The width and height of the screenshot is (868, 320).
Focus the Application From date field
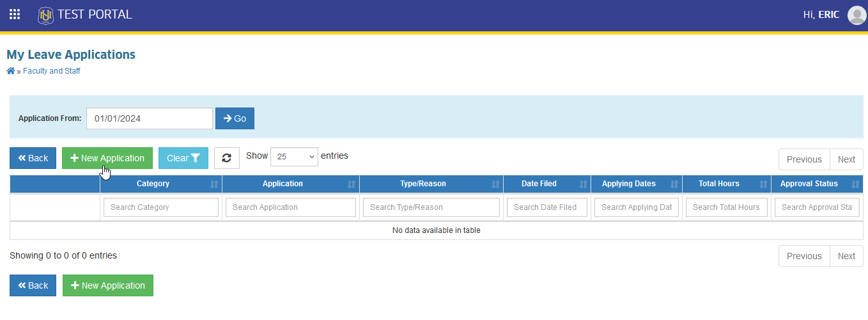tap(150, 118)
